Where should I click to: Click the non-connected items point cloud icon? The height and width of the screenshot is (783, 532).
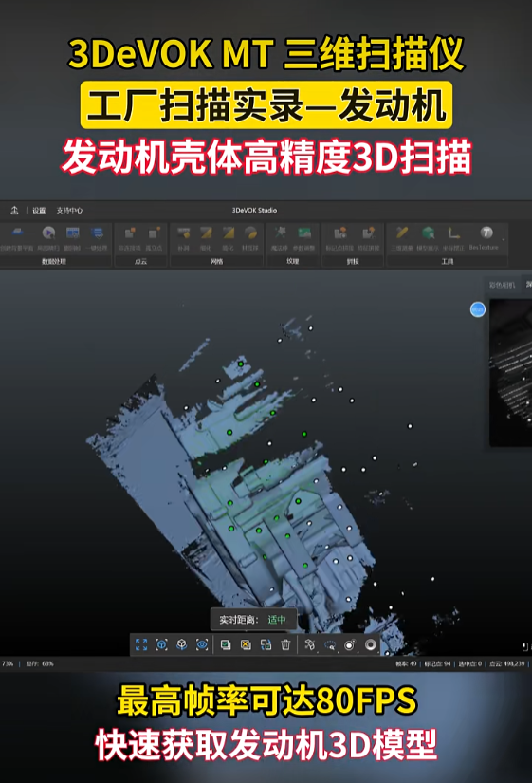[x=130, y=233]
